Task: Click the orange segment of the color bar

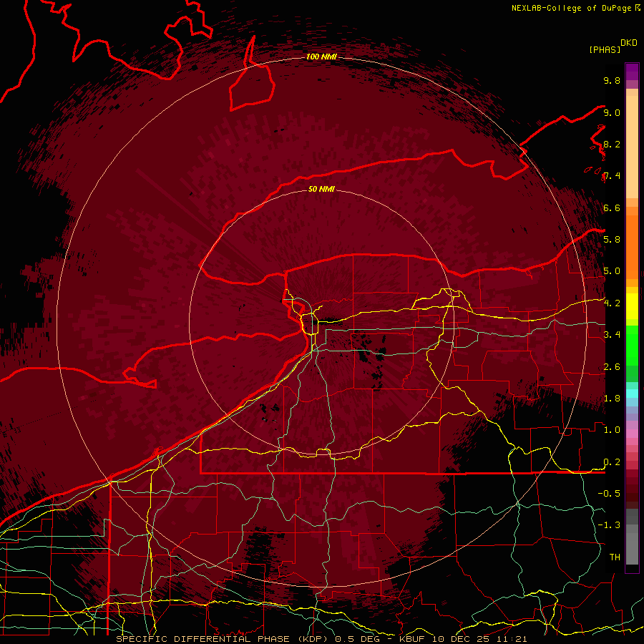Action: (x=632, y=246)
